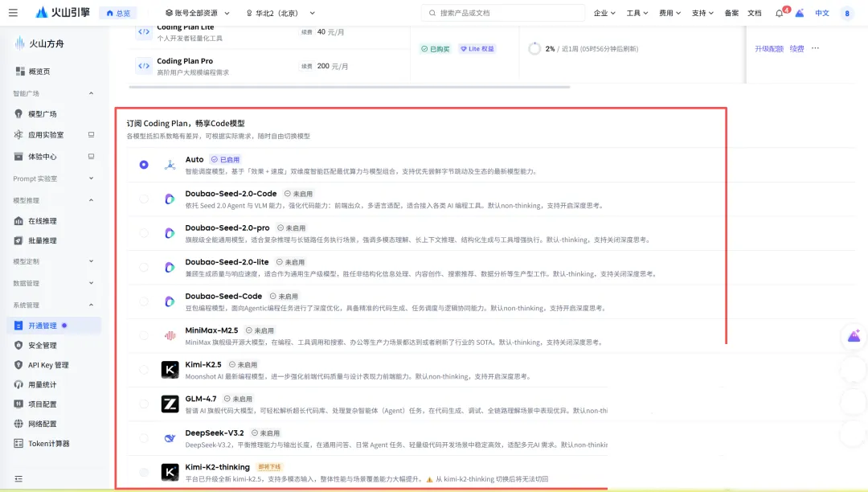Click the 搜索产品或文档 search field
Viewport: 868px width, 492px height.
tap(502, 13)
